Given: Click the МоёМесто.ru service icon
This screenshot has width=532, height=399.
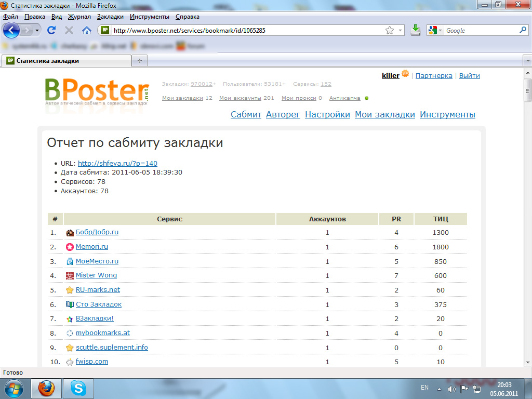Looking at the screenshot, I should coord(70,261).
